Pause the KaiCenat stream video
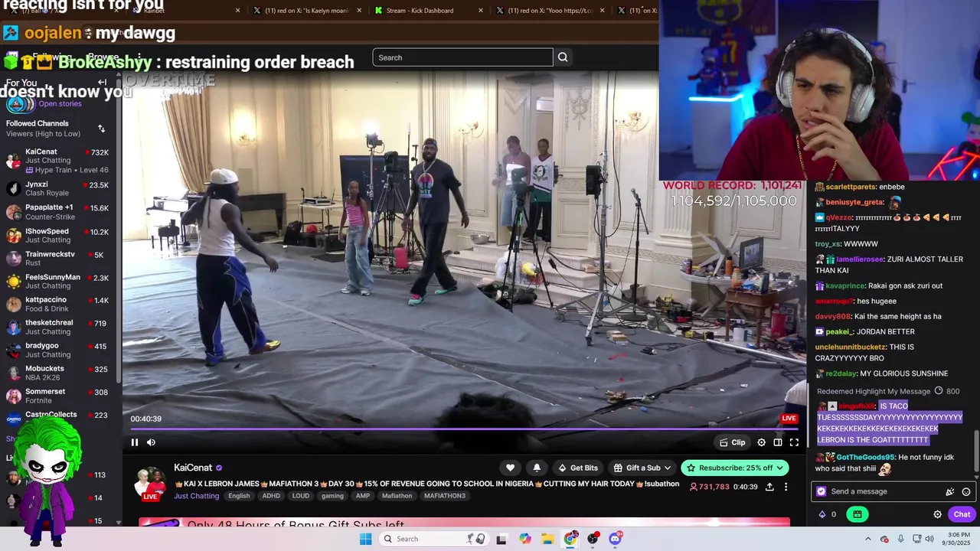The height and width of the screenshot is (551, 980). (x=135, y=442)
